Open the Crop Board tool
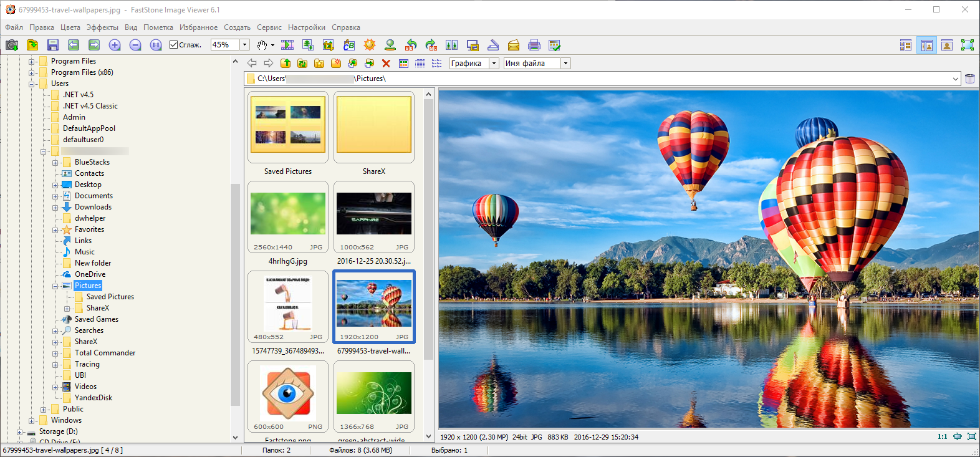 [329, 45]
